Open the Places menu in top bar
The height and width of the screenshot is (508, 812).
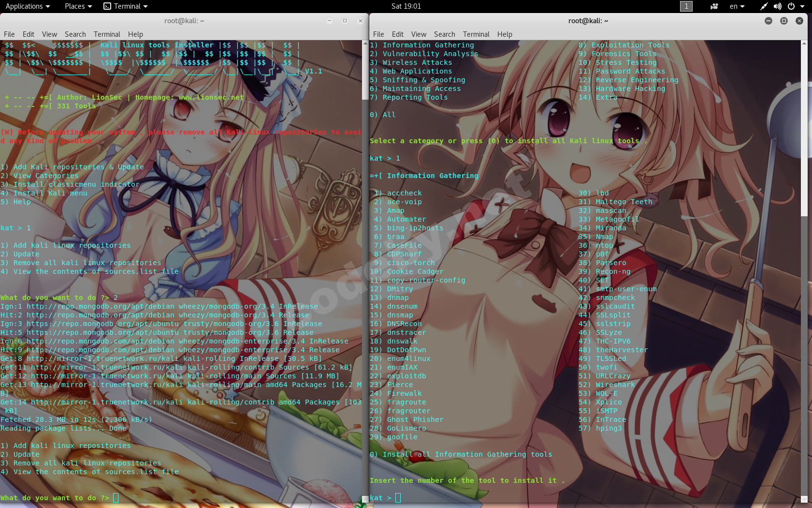point(78,6)
